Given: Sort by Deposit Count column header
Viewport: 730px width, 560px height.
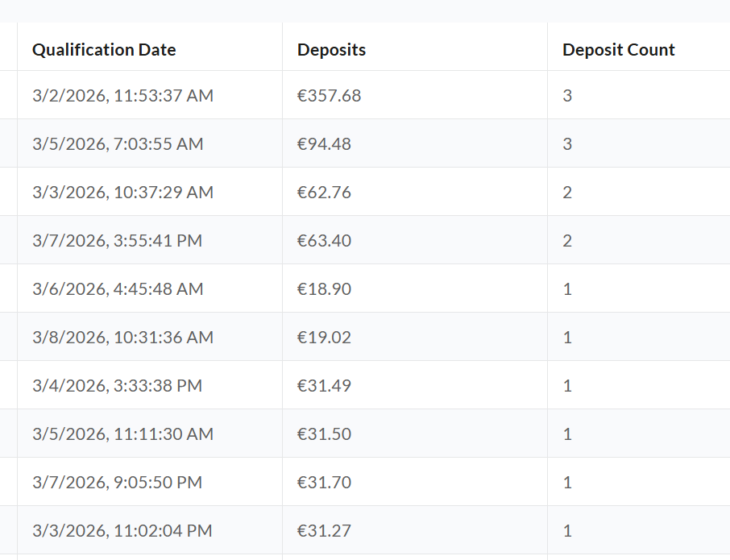Looking at the screenshot, I should pos(618,50).
